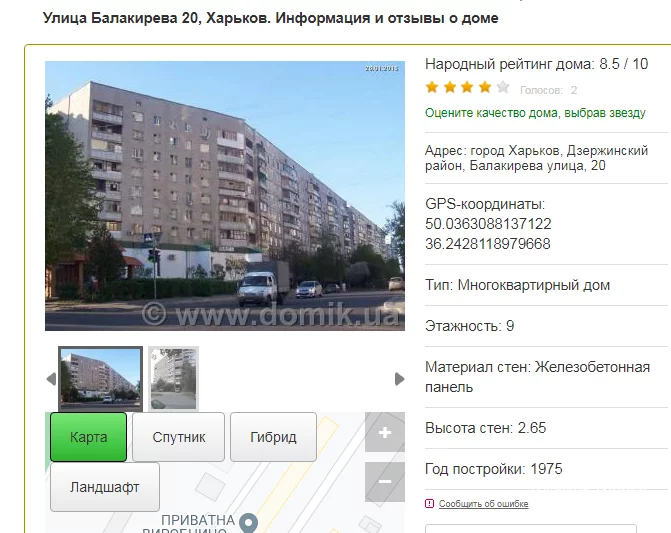Click the map pin near ПРИВАТНА label
Image resolution: width=671 pixels, height=533 pixels.
248,523
